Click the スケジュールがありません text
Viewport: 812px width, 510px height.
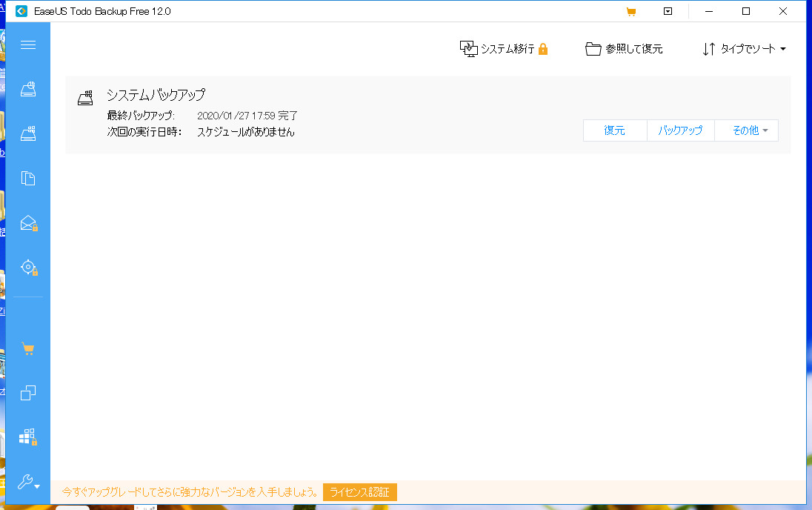click(x=245, y=132)
